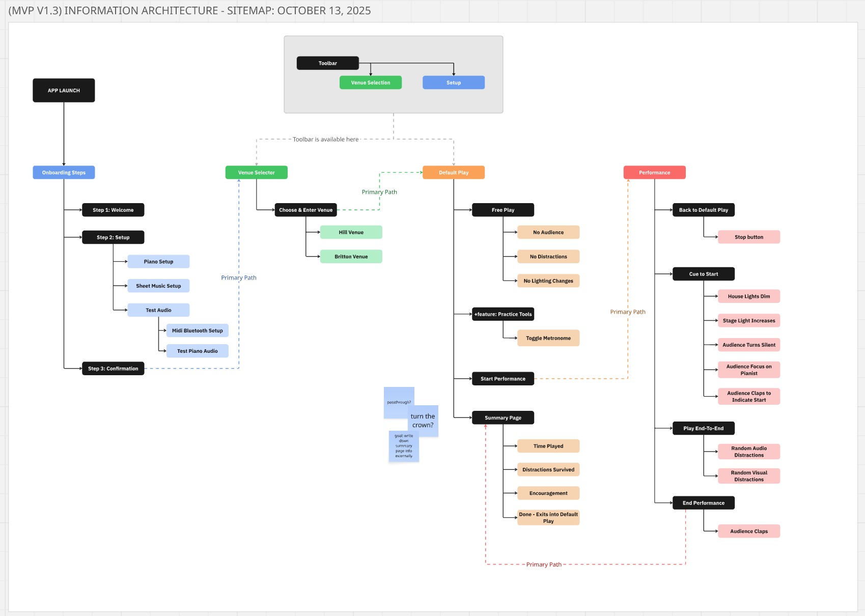Click the 'turn the crown?' sticky note
Screen dimensions: 865x616
click(423, 421)
